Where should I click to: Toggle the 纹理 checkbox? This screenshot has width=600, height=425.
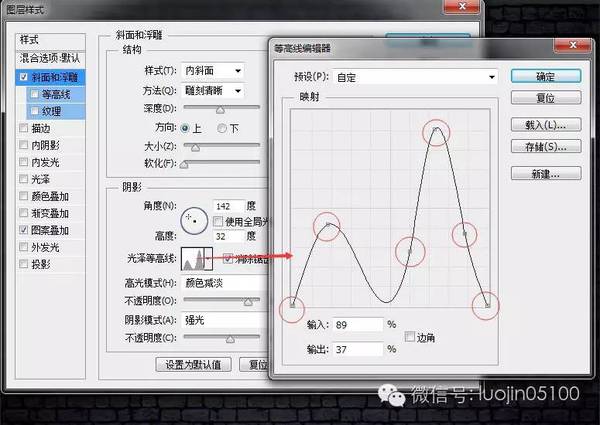[x=34, y=111]
